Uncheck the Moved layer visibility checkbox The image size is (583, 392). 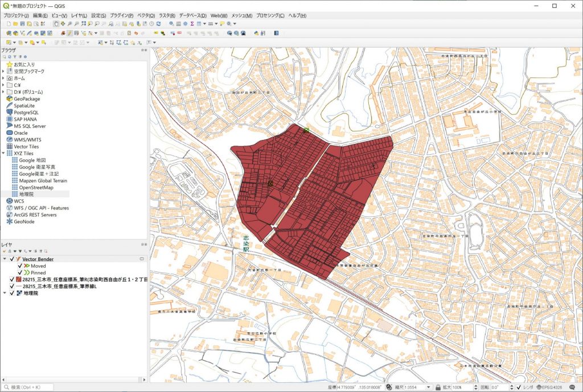[x=20, y=266]
